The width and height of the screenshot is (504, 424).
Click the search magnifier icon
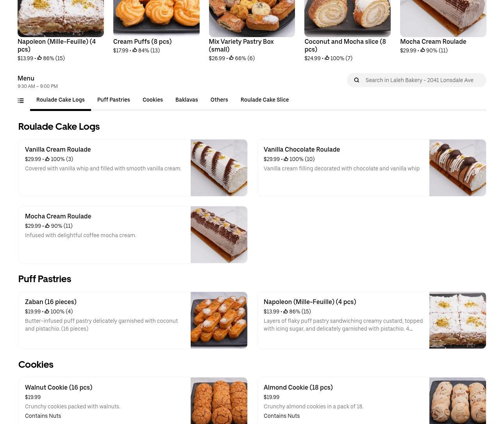(x=356, y=80)
